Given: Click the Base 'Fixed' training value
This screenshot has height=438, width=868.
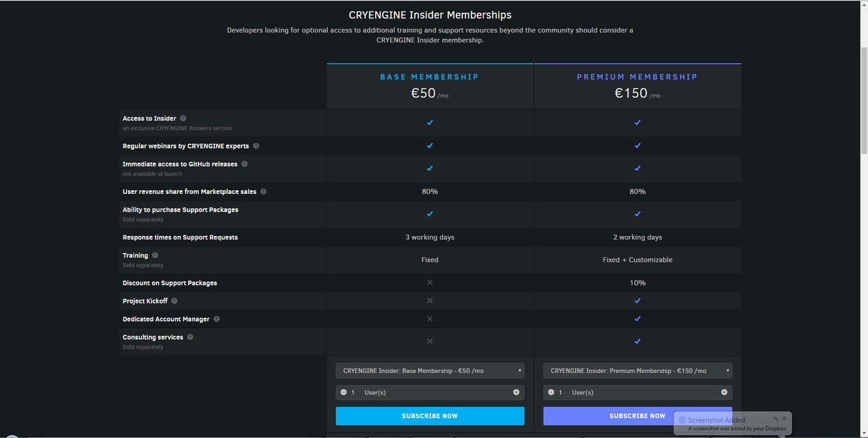Looking at the screenshot, I should (x=430, y=260).
